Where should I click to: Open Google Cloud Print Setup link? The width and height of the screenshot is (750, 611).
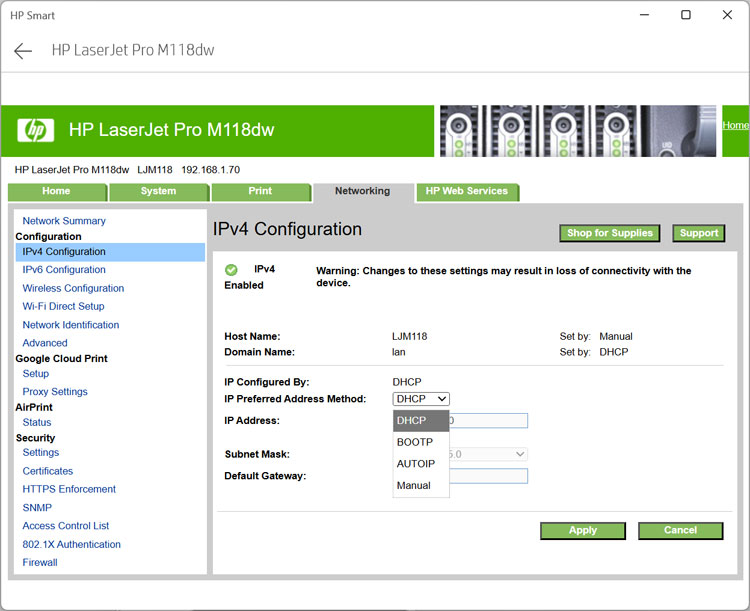click(x=36, y=374)
